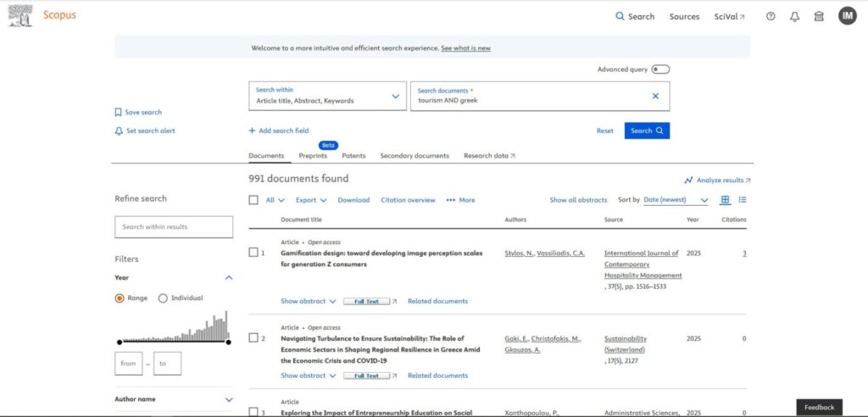Screen dimensions: 868x417
Task: Click the Full Text button for document 1
Action: [366, 301]
